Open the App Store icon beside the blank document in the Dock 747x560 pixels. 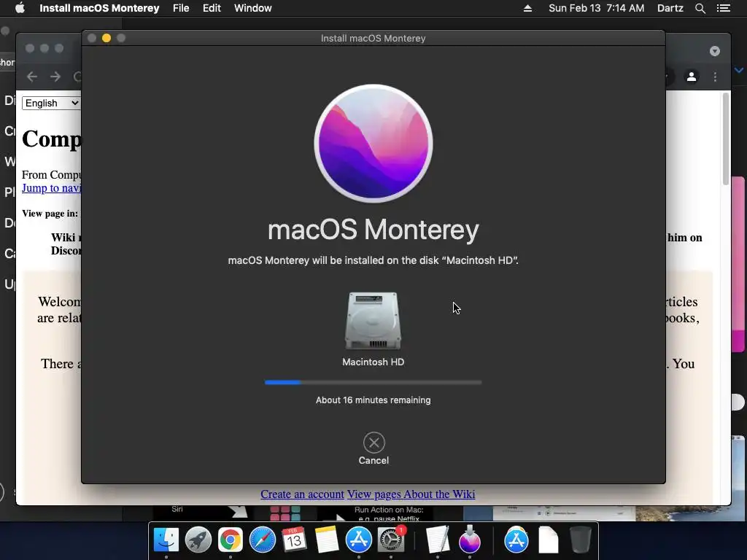pos(516,540)
